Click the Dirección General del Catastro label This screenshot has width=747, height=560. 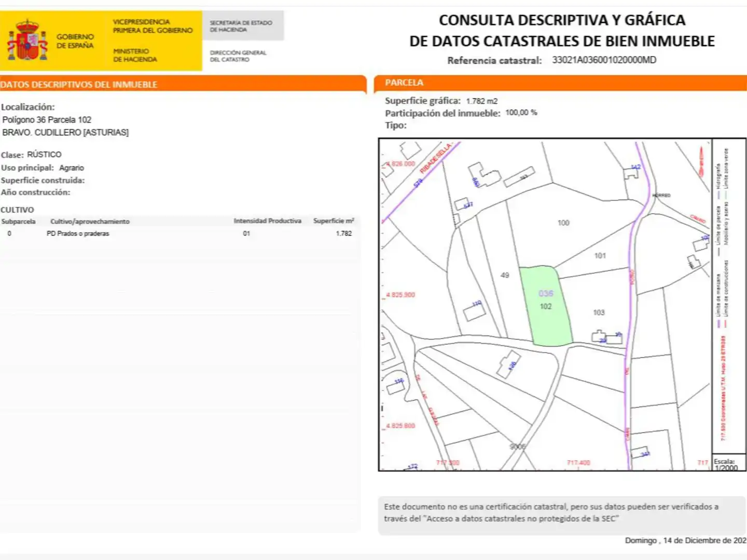click(x=238, y=56)
